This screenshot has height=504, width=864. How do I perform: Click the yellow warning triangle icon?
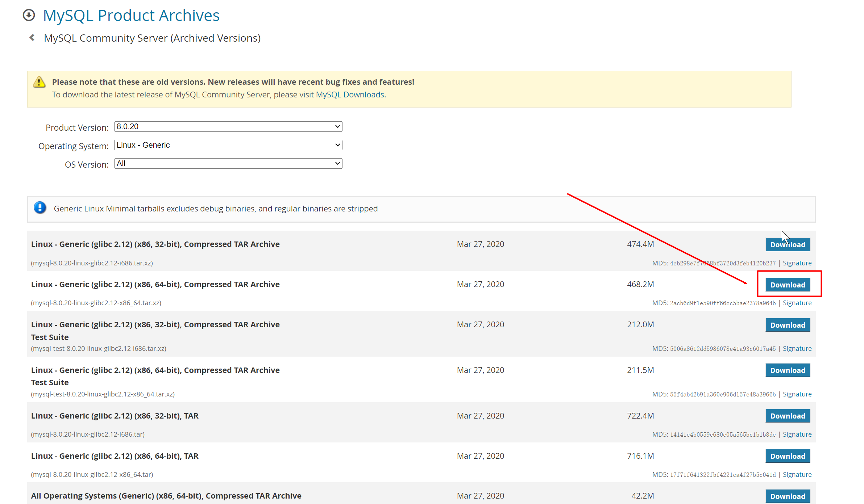tap(39, 82)
